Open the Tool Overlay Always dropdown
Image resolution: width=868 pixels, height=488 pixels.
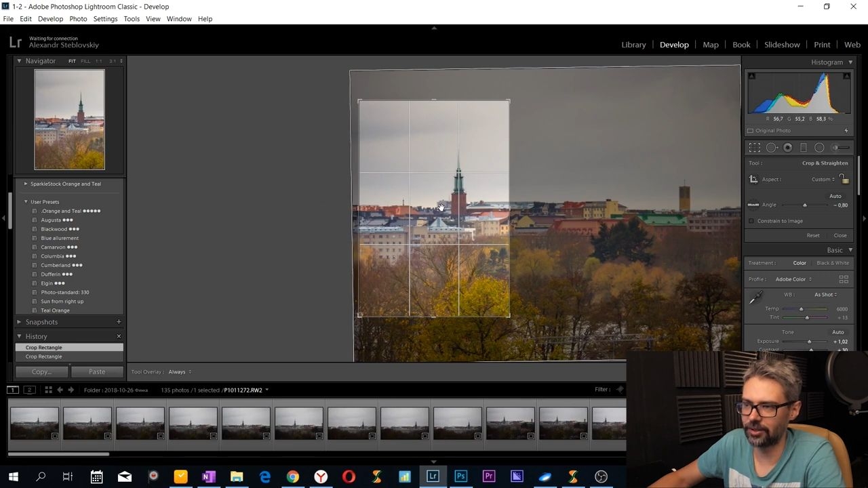[180, 372]
